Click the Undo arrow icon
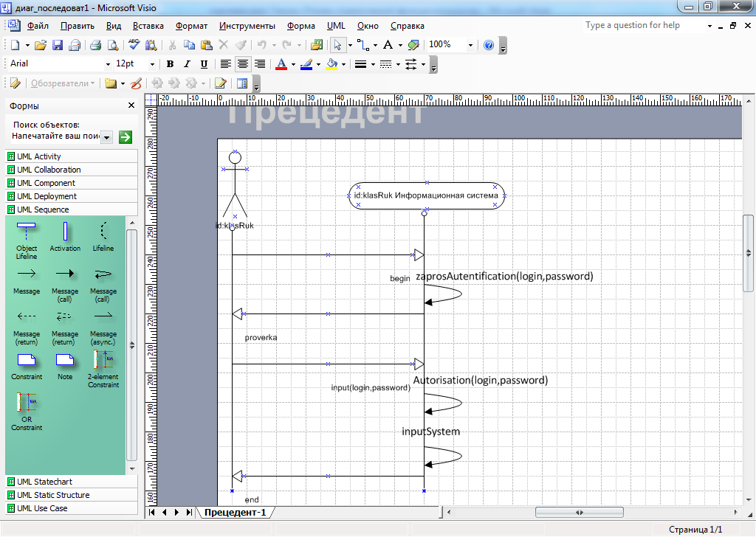Screen dimensions: 756x537 tap(262, 45)
